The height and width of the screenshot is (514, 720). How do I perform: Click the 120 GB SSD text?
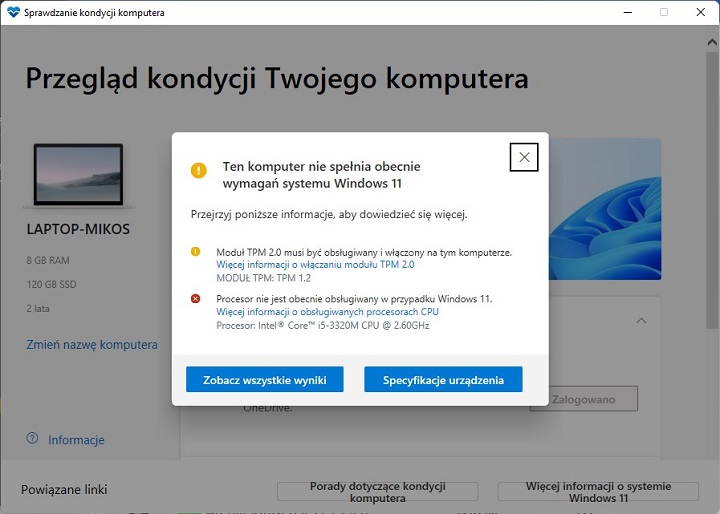point(51,284)
